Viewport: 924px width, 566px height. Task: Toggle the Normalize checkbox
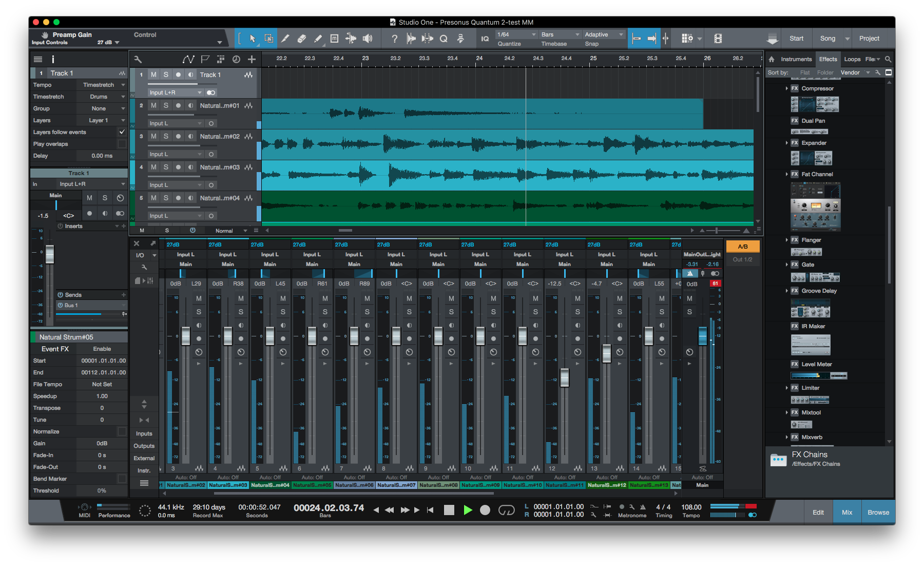(x=122, y=431)
